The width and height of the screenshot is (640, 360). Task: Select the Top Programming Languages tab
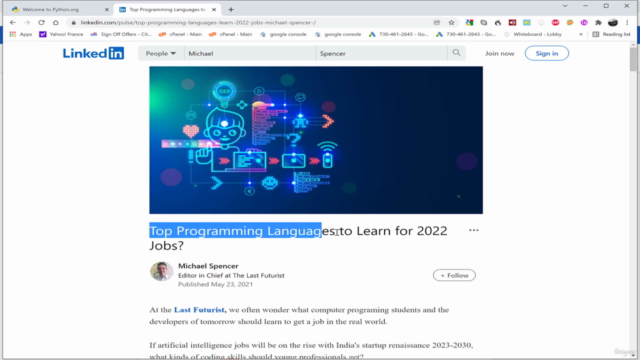[167, 9]
